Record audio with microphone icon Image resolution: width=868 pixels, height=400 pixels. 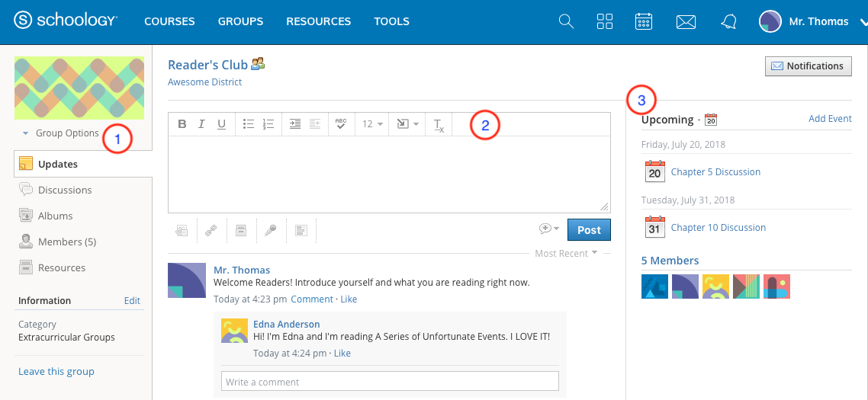point(270,231)
